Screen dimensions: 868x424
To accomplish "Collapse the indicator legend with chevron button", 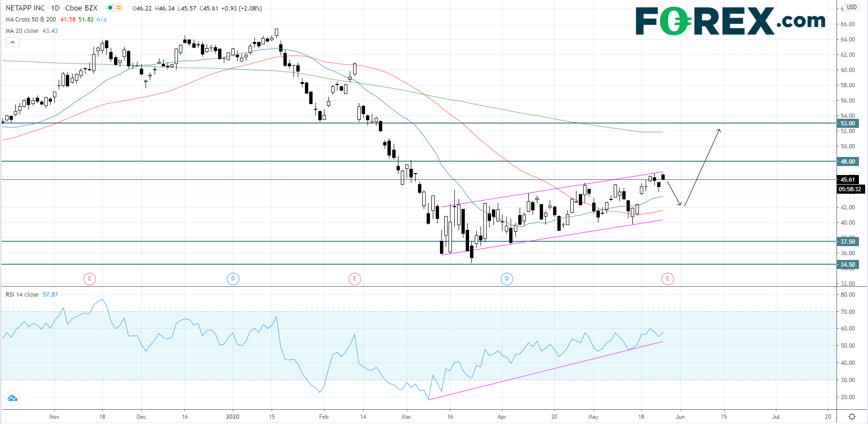I will click(x=12, y=42).
